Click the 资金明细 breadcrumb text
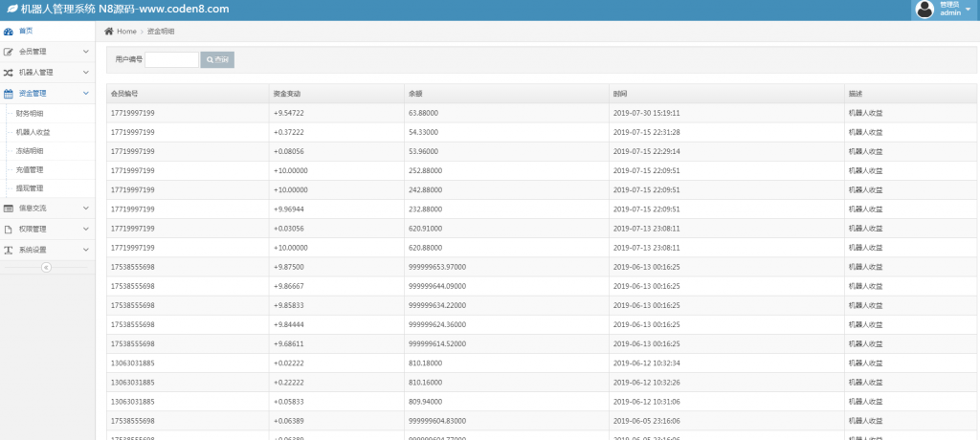The image size is (980, 440). pyautogui.click(x=161, y=32)
